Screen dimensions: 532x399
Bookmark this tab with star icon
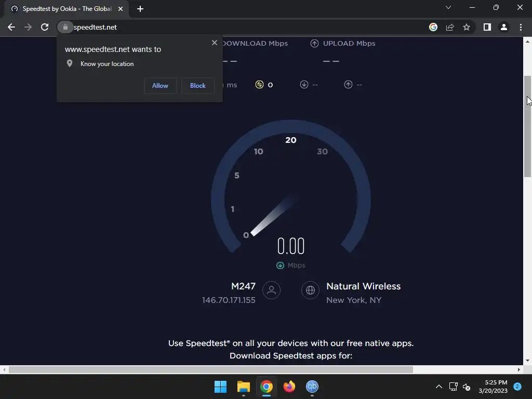467,27
